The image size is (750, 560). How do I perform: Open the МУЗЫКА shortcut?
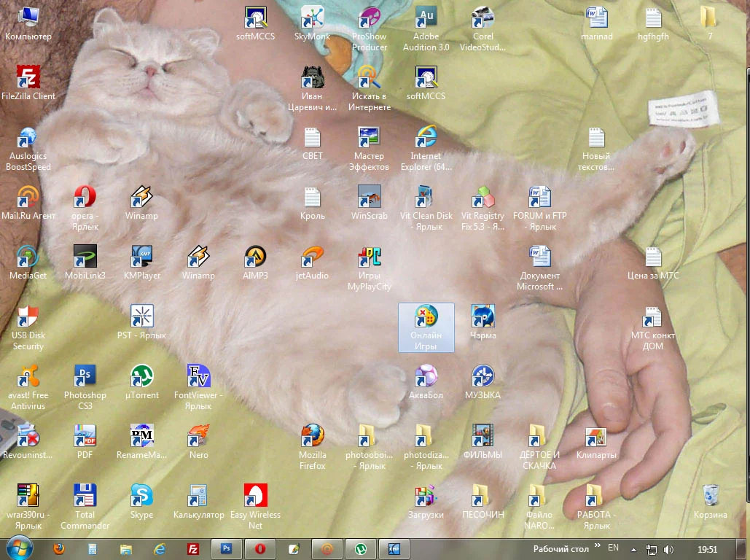(x=483, y=382)
